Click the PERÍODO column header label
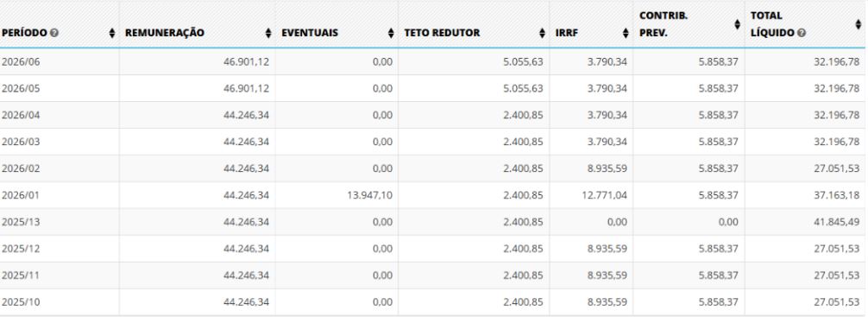The image size is (868, 317). click(x=24, y=33)
